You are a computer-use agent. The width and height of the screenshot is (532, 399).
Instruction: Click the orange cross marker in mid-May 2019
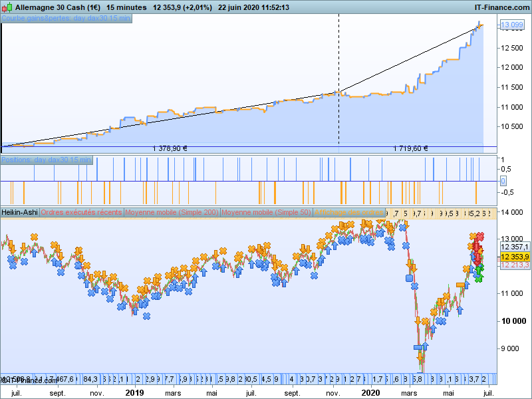pyautogui.click(x=223, y=251)
